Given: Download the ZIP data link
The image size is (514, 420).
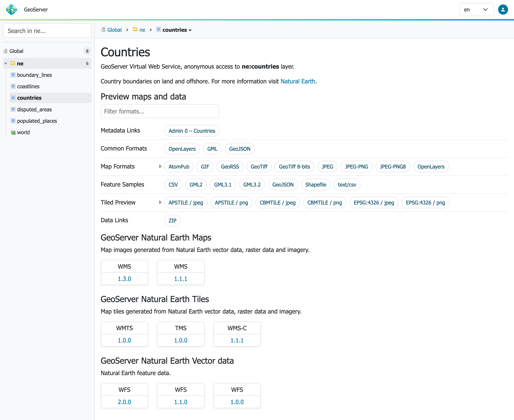Looking at the screenshot, I should pyautogui.click(x=173, y=221).
